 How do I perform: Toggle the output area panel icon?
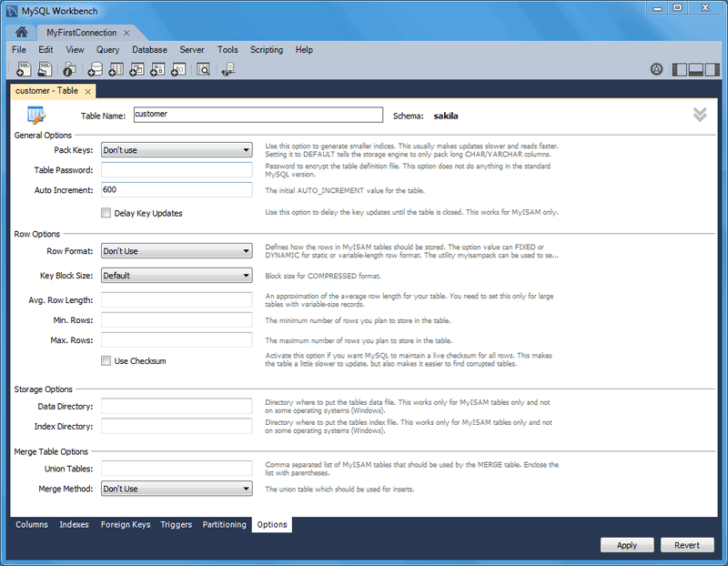(696, 69)
